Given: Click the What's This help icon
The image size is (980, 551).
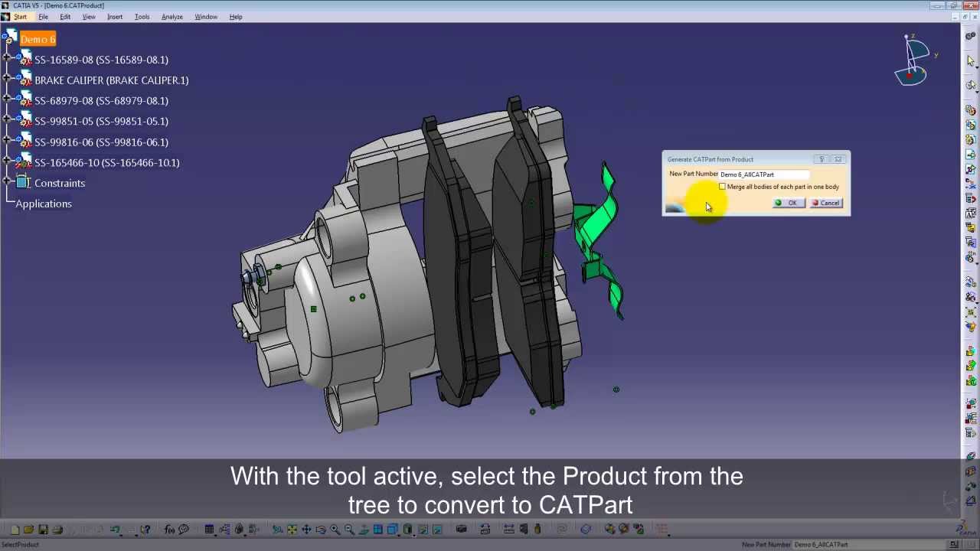Looking at the screenshot, I should [x=145, y=529].
